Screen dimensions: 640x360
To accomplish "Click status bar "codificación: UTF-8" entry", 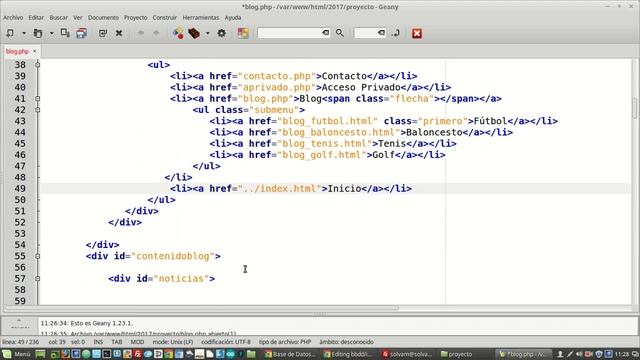I will (226, 342).
